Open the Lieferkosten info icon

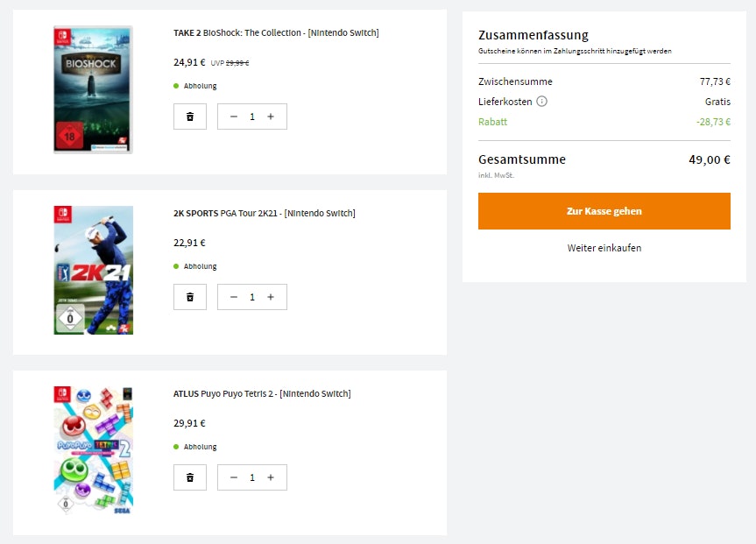541,102
